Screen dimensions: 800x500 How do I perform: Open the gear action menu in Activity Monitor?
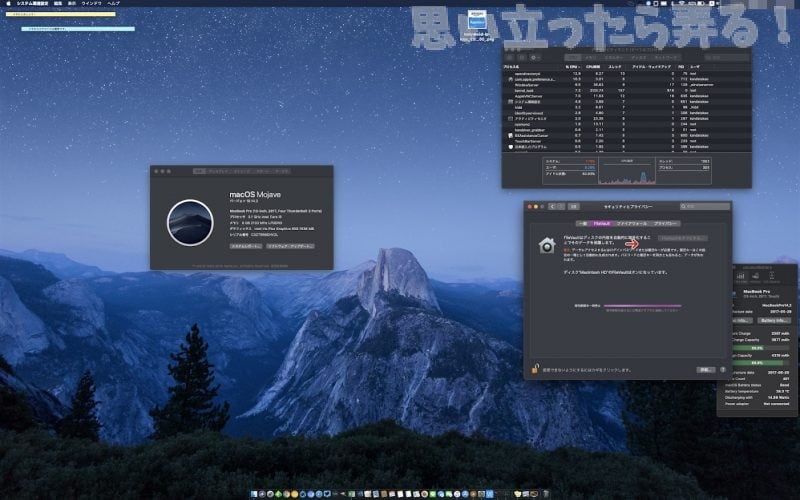pos(535,58)
